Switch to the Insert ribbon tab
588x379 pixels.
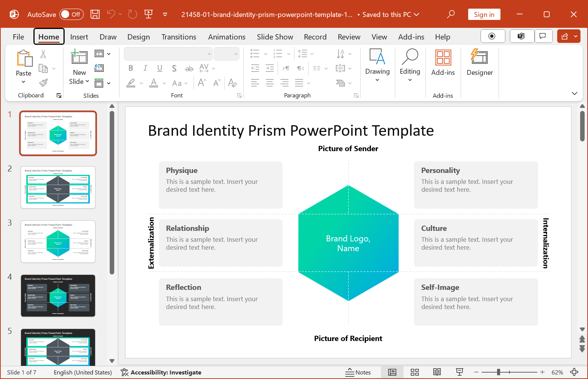pyautogui.click(x=79, y=36)
